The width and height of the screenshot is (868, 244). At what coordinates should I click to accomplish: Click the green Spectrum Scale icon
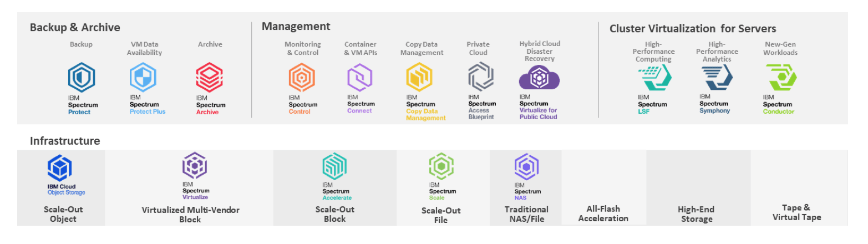[441, 166]
